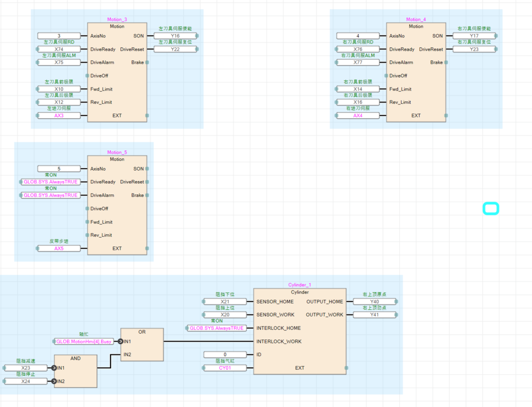Click Motion_4 AxisNo value 4
The height and width of the screenshot is (407, 532).
[358, 36]
